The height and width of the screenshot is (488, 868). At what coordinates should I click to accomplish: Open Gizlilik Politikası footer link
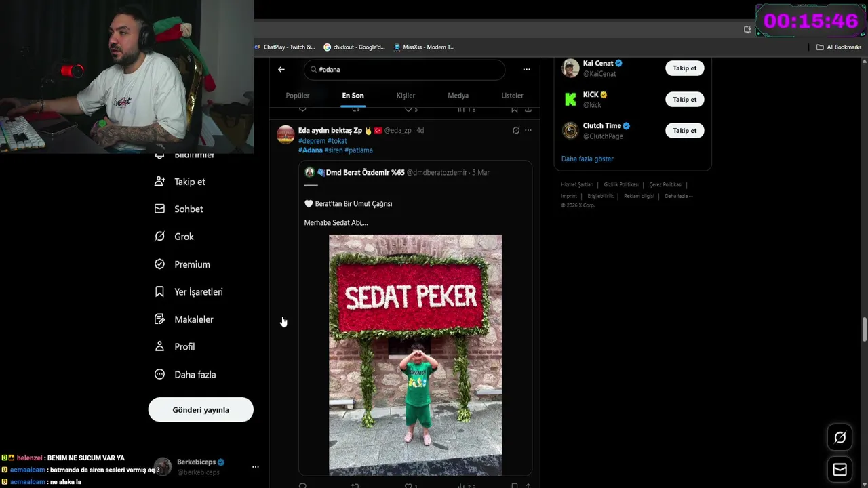(622, 184)
